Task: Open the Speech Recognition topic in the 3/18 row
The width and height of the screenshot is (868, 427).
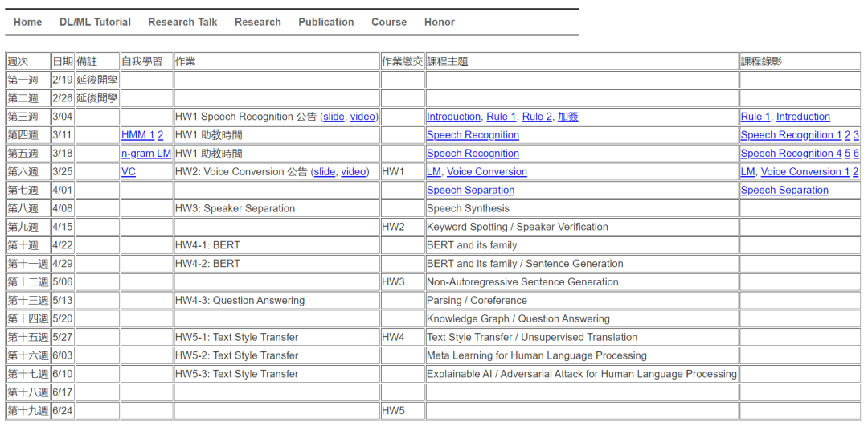Action: tap(473, 154)
